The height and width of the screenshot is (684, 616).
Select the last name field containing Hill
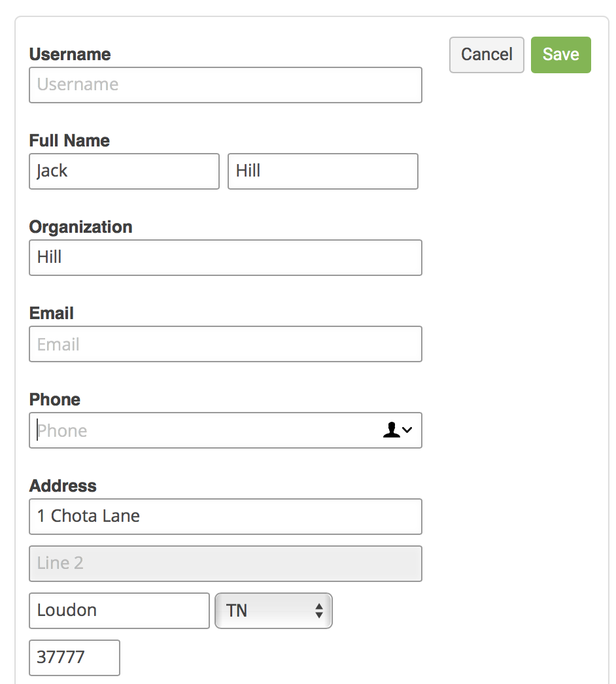click(323, 171)
